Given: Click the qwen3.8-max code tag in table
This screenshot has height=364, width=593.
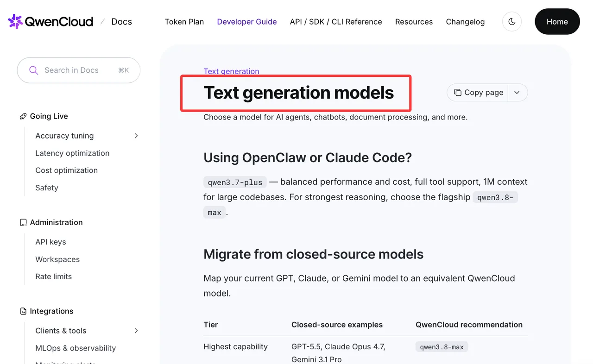Looking at the screenshot, I should (x=442, y=347).
